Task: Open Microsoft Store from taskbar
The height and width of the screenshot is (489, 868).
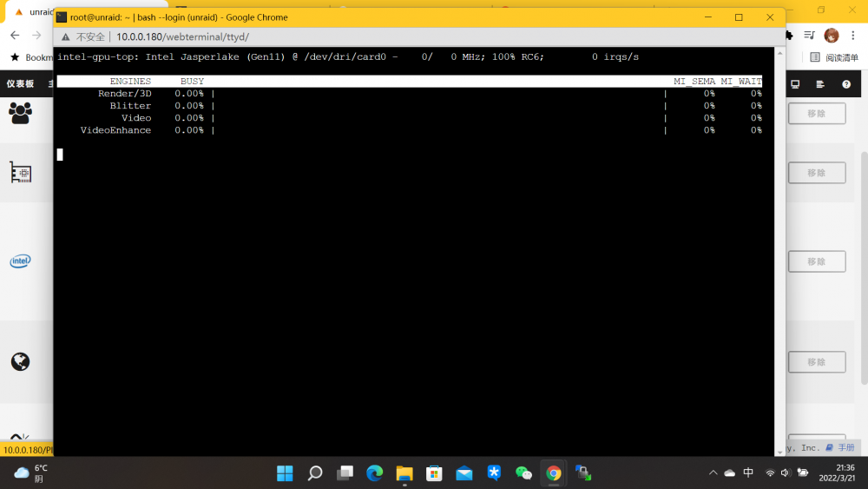Action: pyautogui.click(x=435, y=473)
